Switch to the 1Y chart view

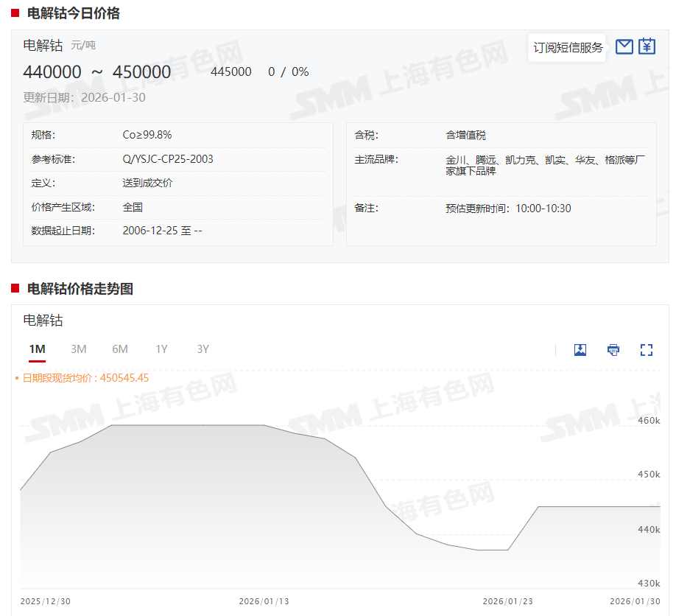[161, 349]
